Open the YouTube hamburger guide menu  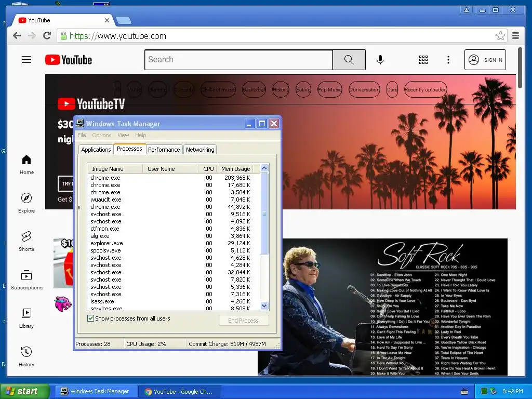tap(26, 60)
